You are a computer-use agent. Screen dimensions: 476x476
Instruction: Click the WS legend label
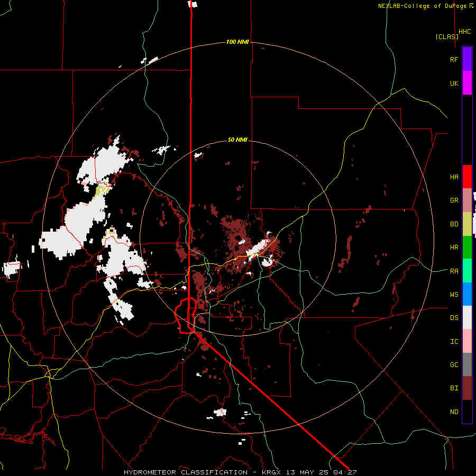(454, 295)
